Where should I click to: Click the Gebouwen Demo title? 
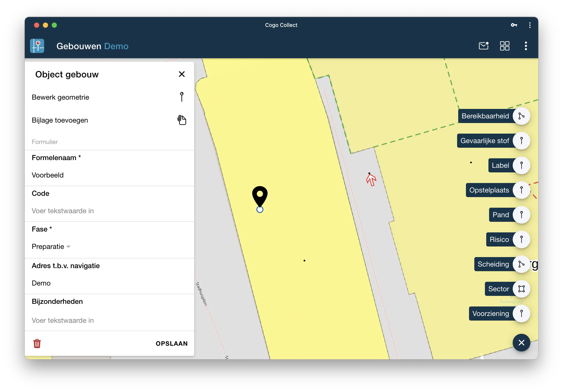tap(92, 46)
